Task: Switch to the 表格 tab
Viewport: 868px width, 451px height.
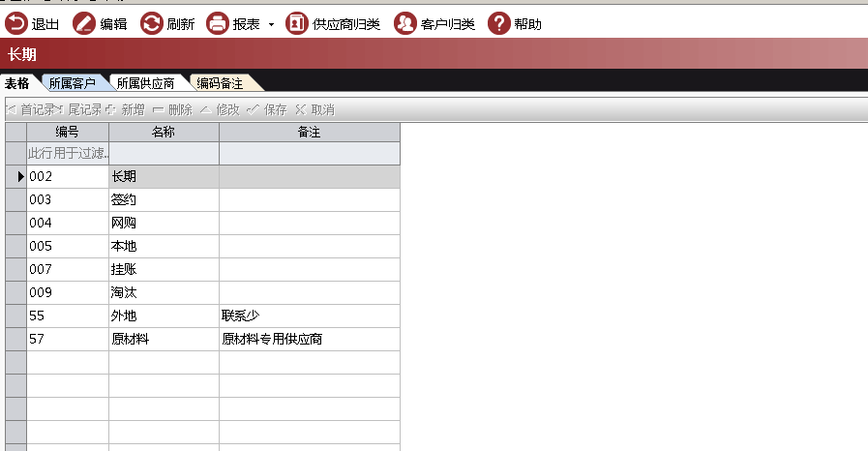Action: (x=17, y=83)
